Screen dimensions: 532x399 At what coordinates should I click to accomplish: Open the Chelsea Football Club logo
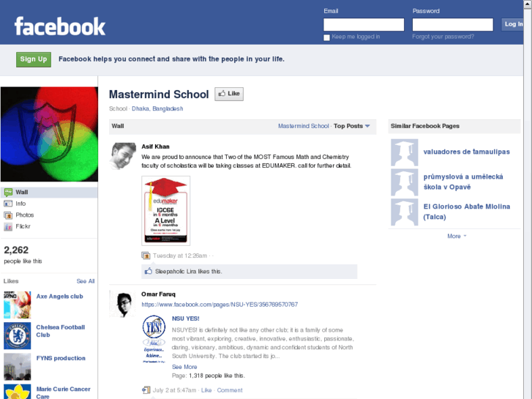(18, 336)
